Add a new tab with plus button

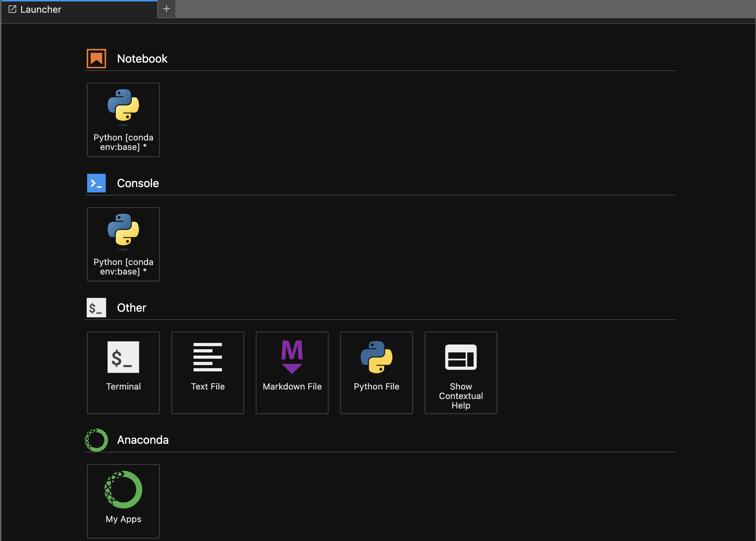tap(167, 9)
